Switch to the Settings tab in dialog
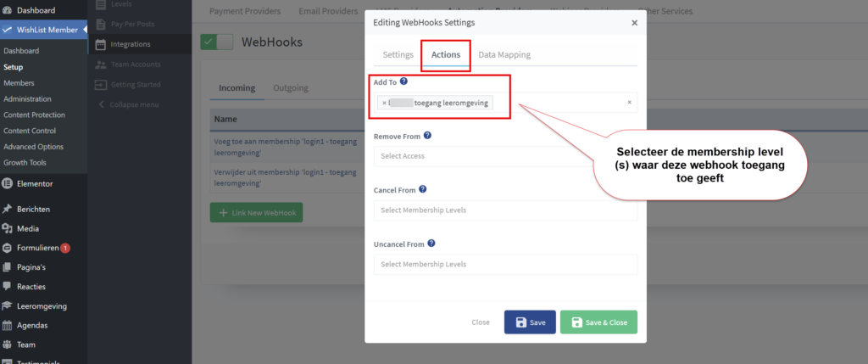The image size is (868, 364). 398,54
